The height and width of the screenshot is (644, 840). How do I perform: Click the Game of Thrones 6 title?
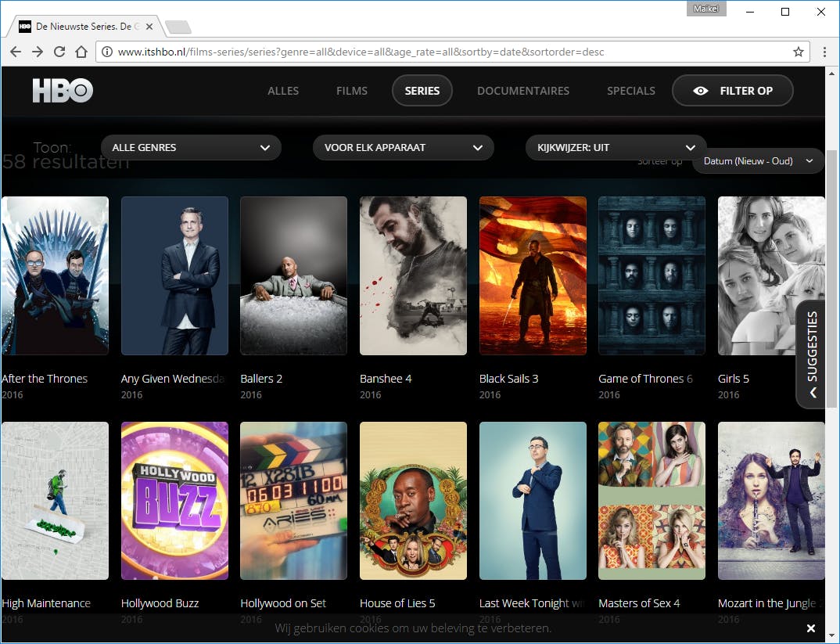(645, 379)
